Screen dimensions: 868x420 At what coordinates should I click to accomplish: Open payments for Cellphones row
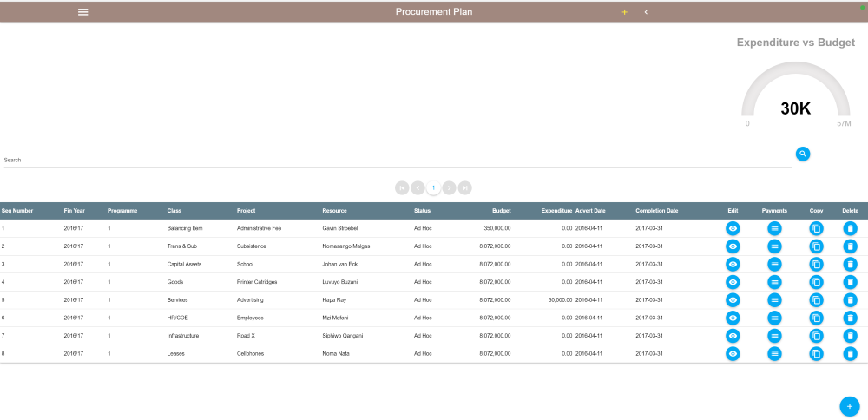(x=774, y=353)
